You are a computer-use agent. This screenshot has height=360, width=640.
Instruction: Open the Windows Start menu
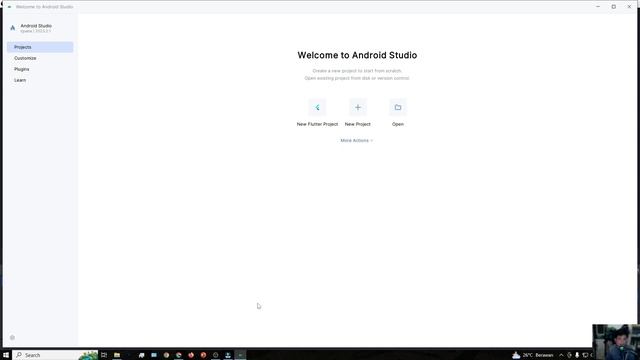(x=6, y=355)
